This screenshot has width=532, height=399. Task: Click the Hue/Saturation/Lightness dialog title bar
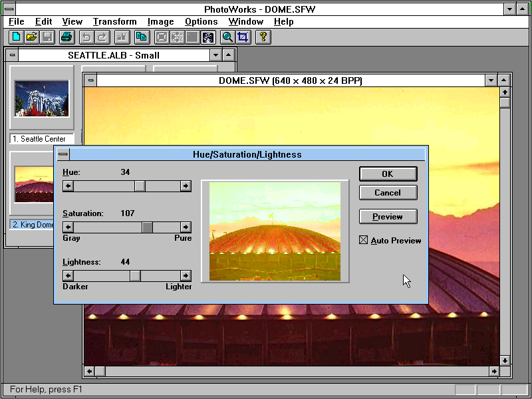click(x=247, y=154)
